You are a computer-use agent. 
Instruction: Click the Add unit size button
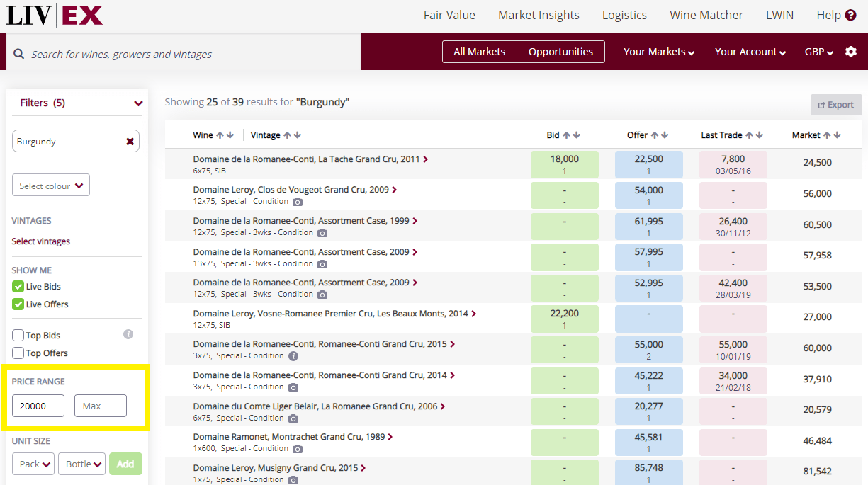[125, 464]
